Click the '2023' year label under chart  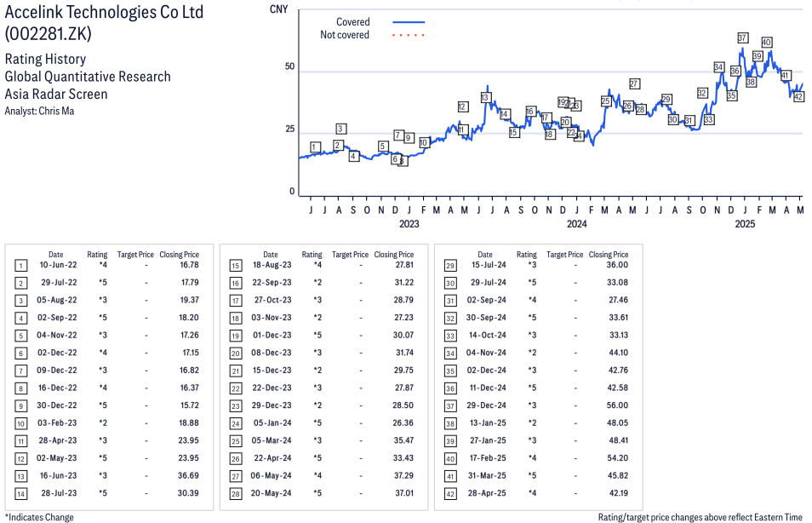(x=409, y=224)
